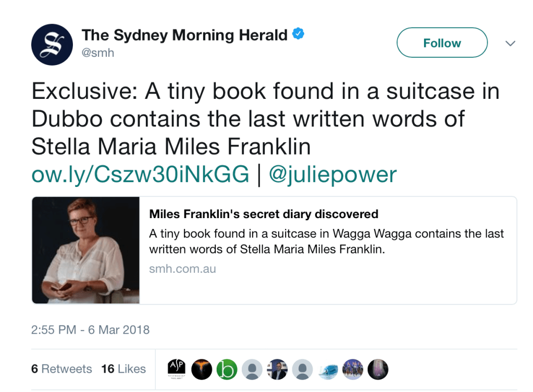
Task: Open the ow.ly/Cszw30iNkGG link
Action: coord(140,175)
